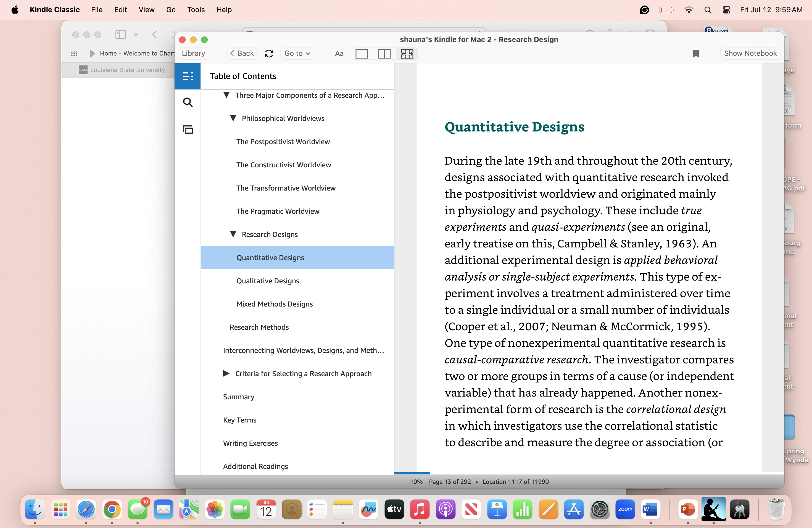Screen dimensions: 812x528
Task: Click Louisiana State University tab in Safari
Action: pyautogui.click(x=122, y=70)
